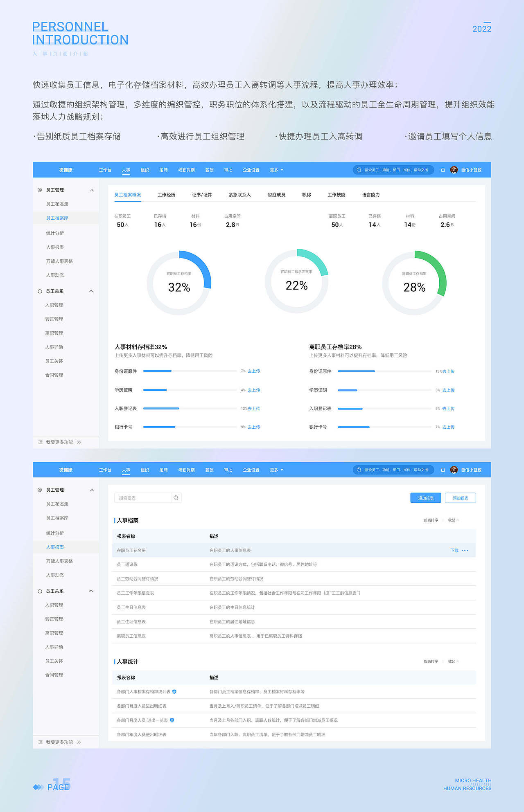Click list icon beside 我要更多功能 in upper sidebar

point(40,442)
